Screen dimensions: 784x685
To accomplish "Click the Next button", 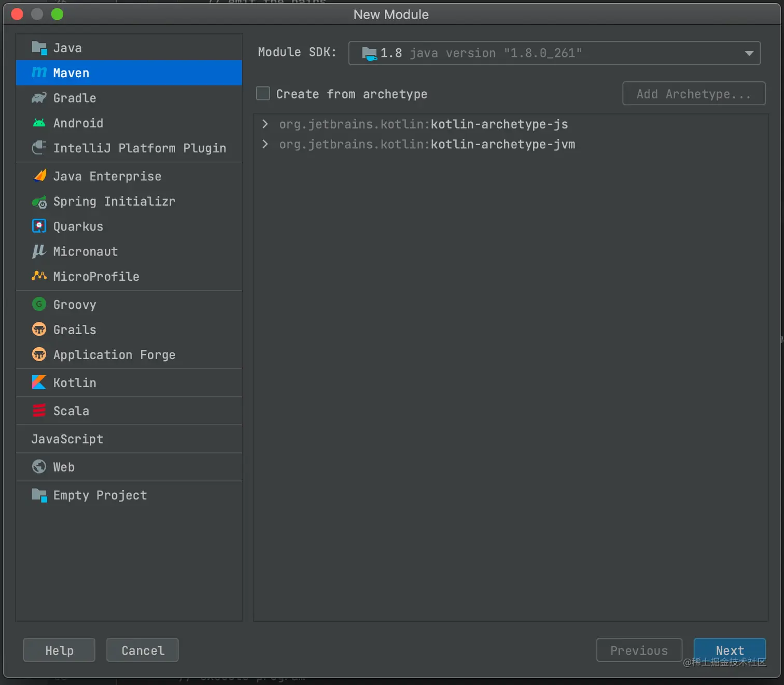I will click(730, 650).
